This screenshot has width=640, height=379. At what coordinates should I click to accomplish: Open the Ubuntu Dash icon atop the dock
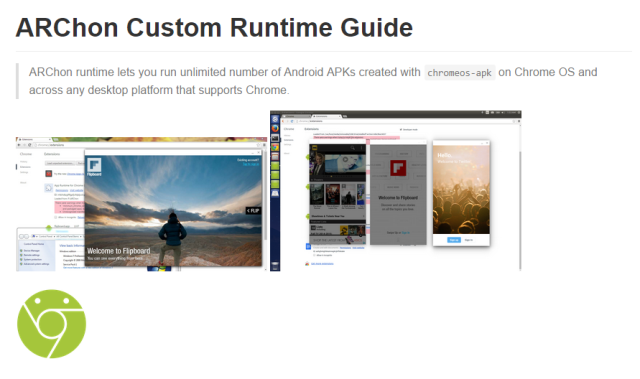(x=275, y=119)
